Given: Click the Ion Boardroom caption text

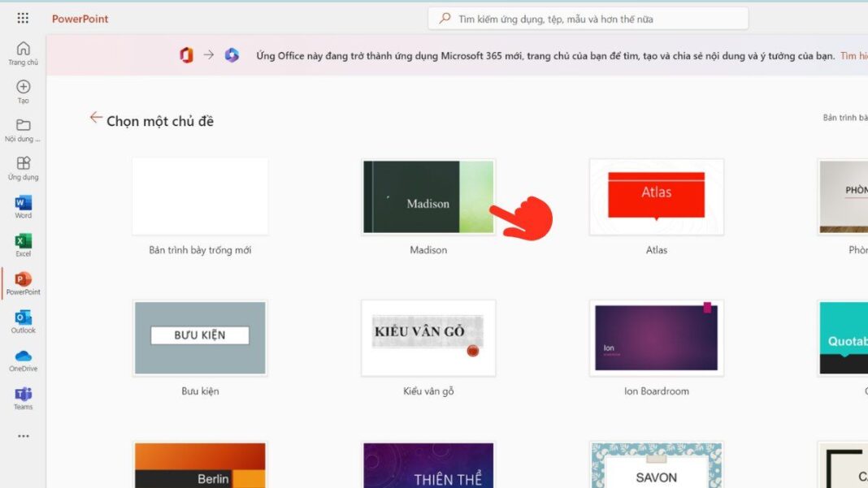Looking at the screenshot, I should click(657, 391).
